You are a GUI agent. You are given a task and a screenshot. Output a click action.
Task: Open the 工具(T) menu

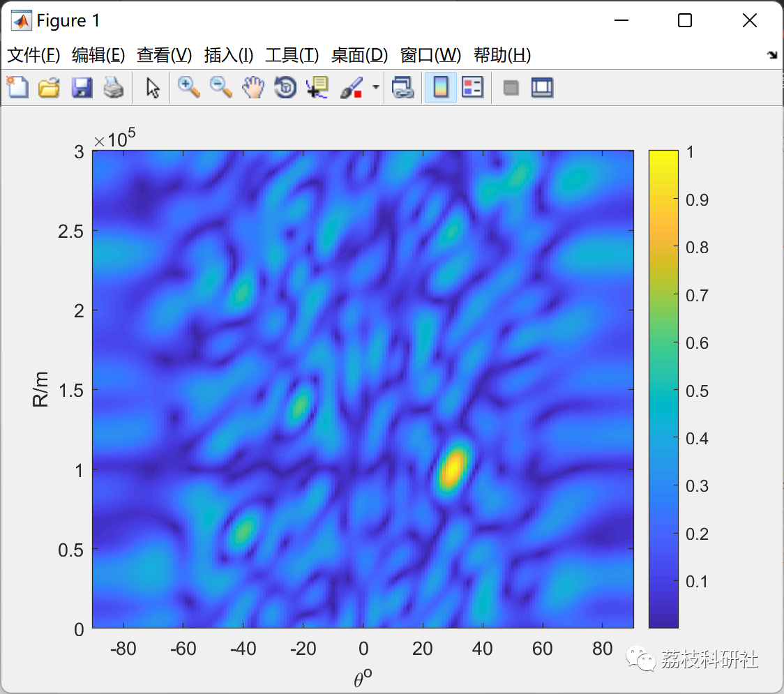[292, 55]
